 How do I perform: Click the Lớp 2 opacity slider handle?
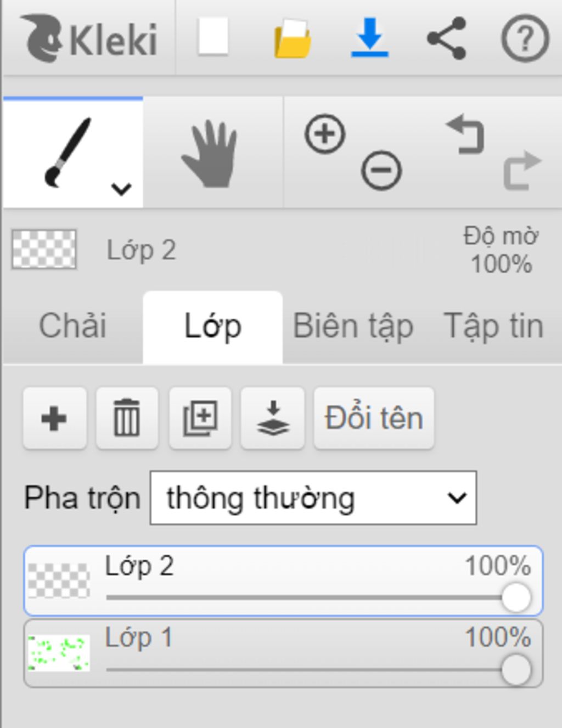(516, 597)
